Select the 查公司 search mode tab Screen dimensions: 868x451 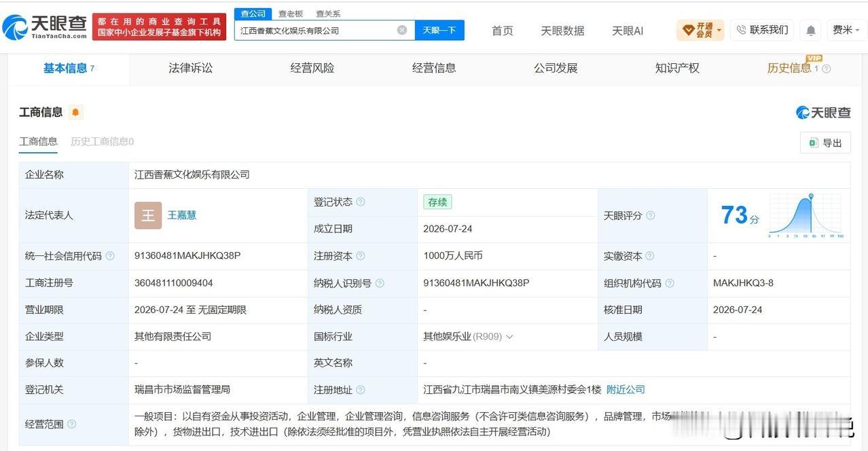[x=253, y=14]
